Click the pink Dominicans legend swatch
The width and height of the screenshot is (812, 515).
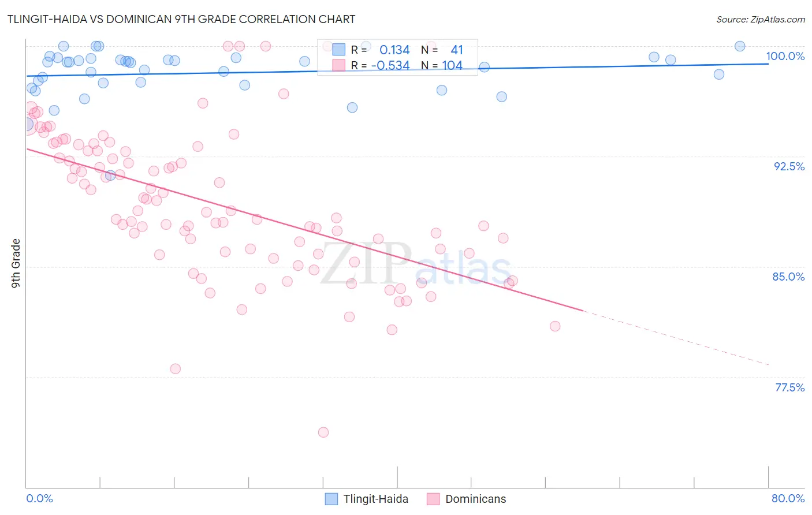point(433,499)
